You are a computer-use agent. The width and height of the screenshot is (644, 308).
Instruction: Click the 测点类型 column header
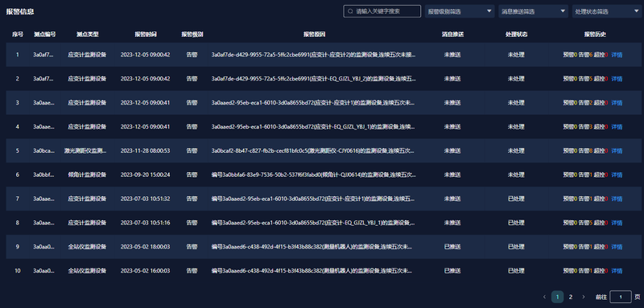click(x=88, y=35)
